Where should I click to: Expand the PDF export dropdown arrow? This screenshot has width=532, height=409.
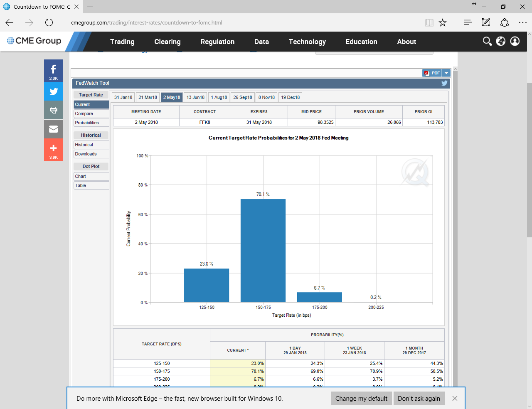[x=446, y=73]
